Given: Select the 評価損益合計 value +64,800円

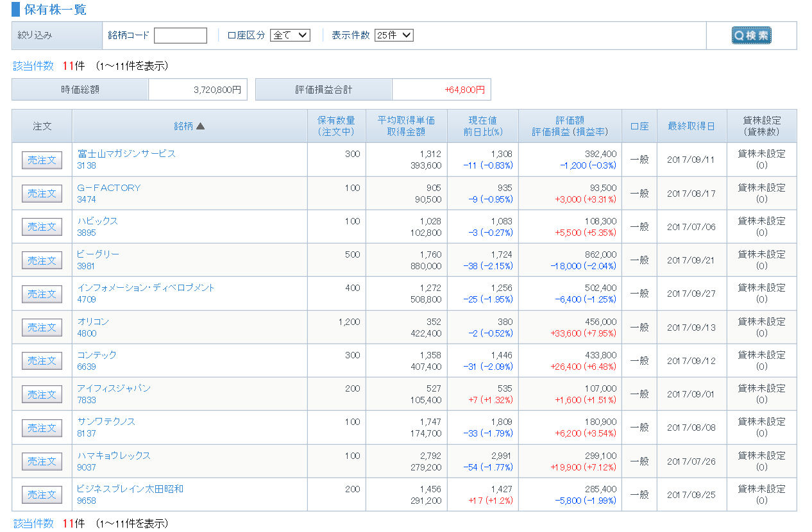Looking at the screenshot, I should [465, 90].
